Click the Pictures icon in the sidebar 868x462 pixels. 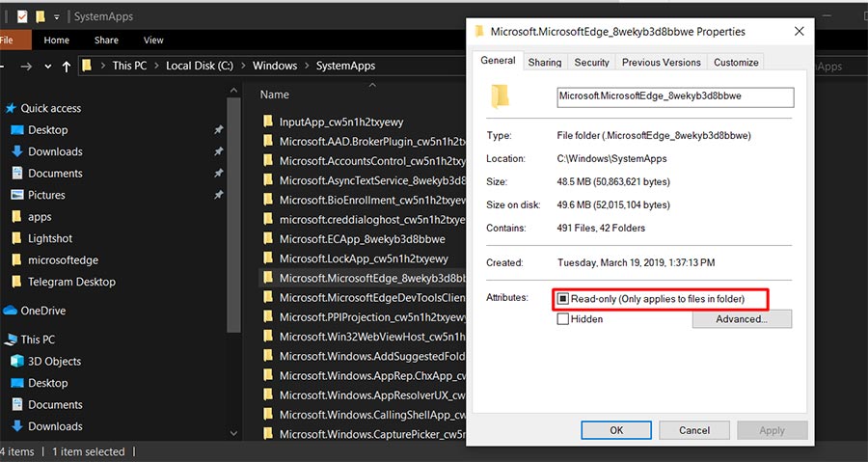[x=17, y=195]
